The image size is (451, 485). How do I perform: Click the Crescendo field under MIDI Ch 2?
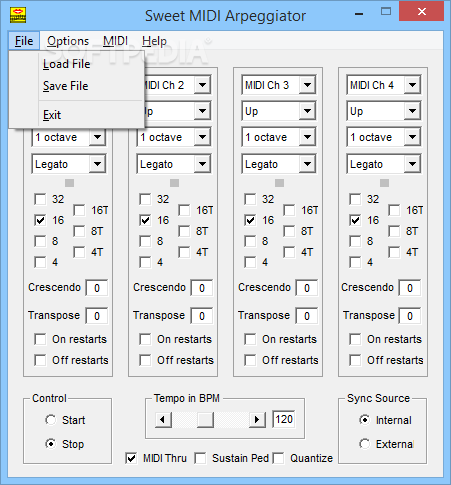point(202,288)
